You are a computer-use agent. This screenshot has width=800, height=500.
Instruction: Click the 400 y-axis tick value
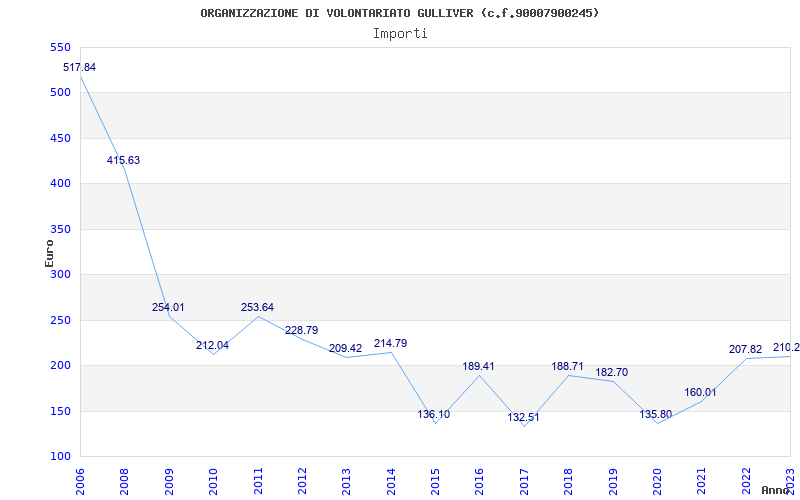60,184
